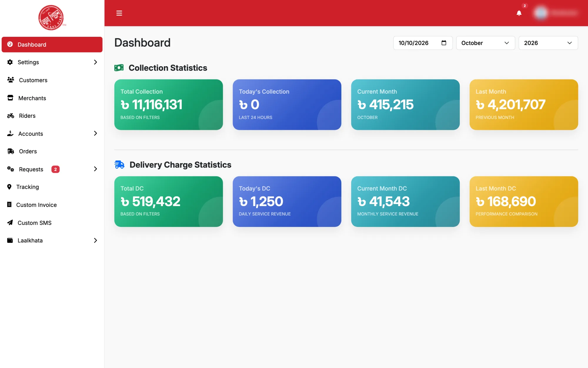Click the Today's DC 1,250 card
The height and width of the screenshot is (368, 588).
(x=287, y=201)
